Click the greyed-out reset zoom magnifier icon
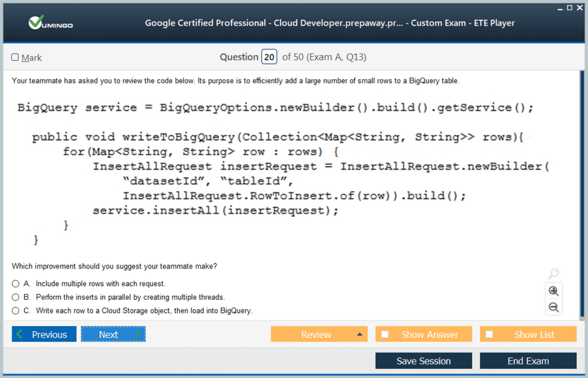 pyautogui.click(x=554, y=274)
